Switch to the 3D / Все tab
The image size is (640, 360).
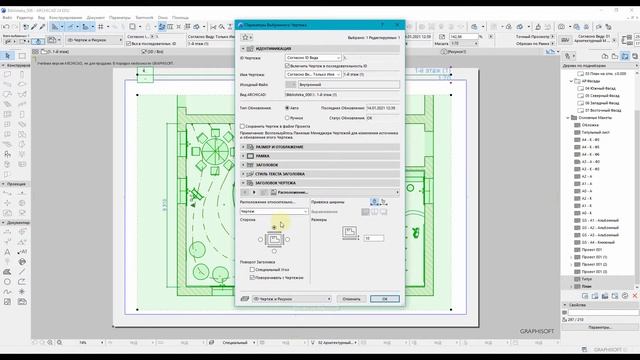pos(152,52)
